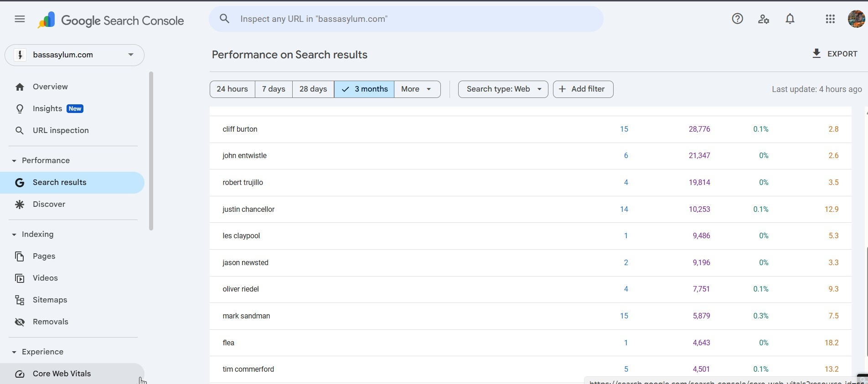The height and width of the screenshot is (384, 868).
Task: Open the More date range dropdown
Action: pos(417,89)
